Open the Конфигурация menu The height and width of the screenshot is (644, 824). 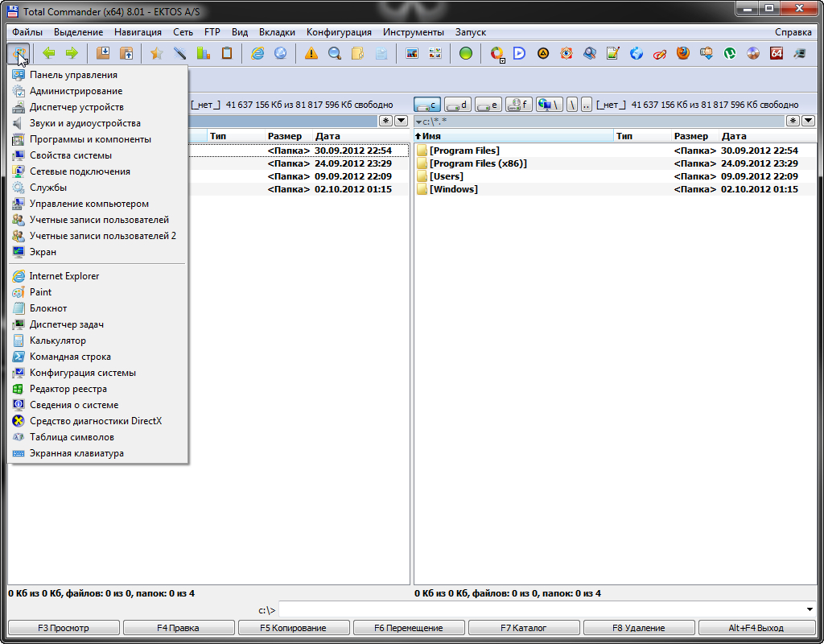coord(339,32)
